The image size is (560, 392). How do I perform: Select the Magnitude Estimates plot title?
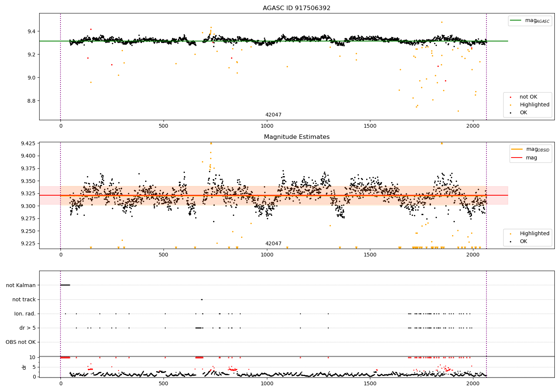[x=296, y=137]
